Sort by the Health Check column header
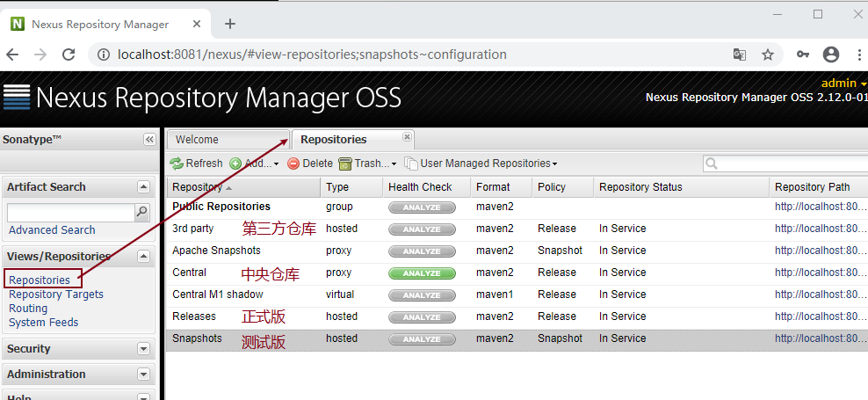The width and height of the screenshot is (868, 400). pyautogui.click(x=426, y=187)
